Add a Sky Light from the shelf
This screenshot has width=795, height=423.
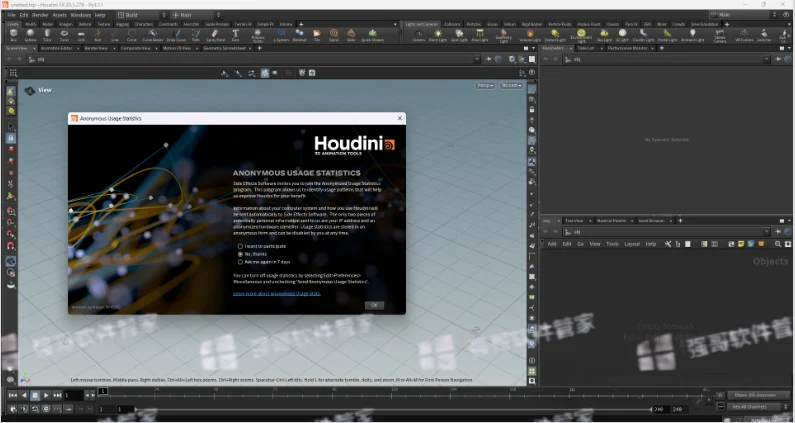(x=604, y=35)
